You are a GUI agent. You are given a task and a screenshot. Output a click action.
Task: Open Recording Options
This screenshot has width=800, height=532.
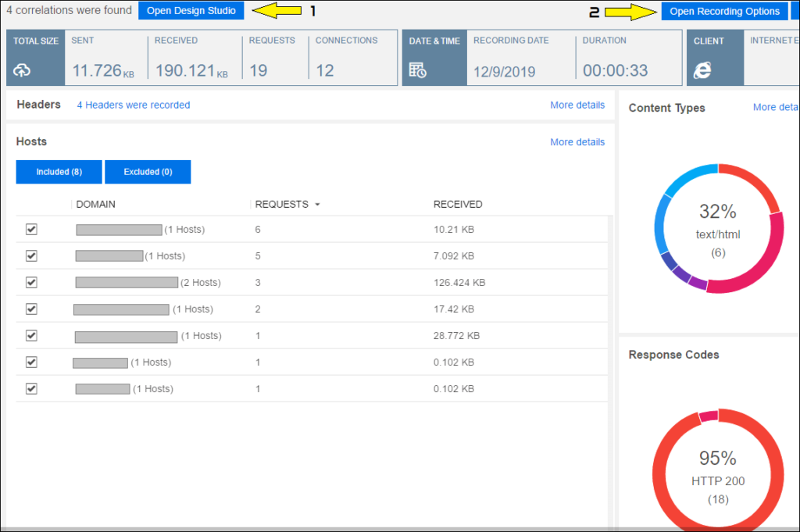pyautogui.click(x=724, y=11)
